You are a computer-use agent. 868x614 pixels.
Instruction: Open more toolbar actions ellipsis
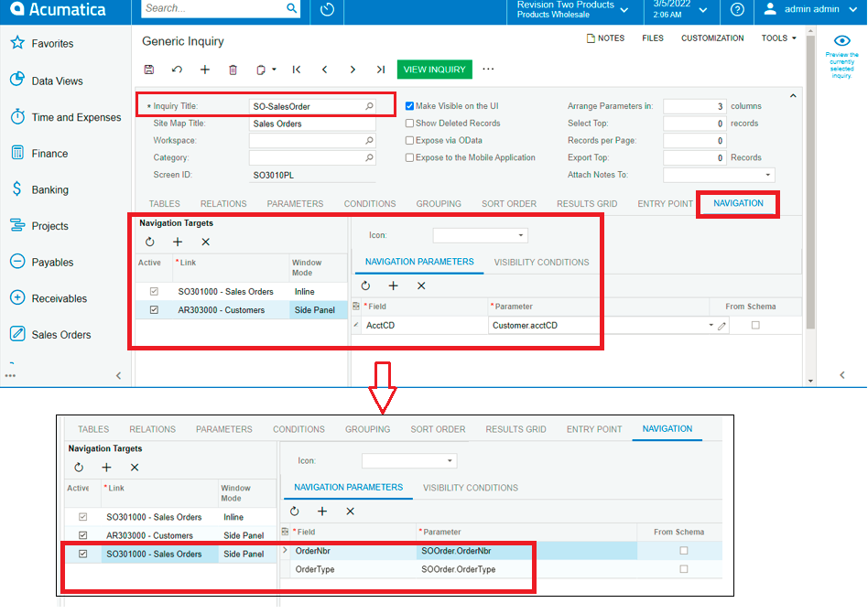pyautogui.click(x=488, y=69)
